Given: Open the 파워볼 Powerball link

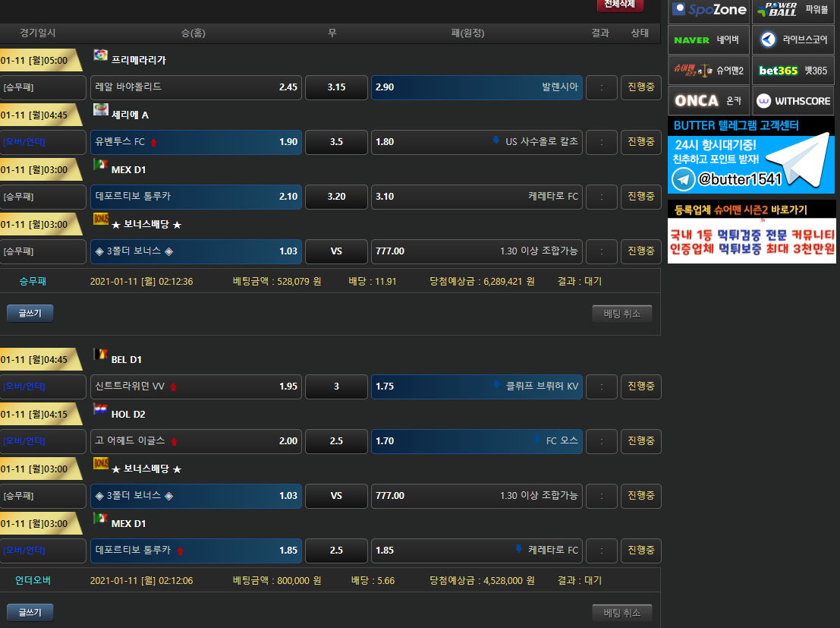Looking at the screenshot, I should pyautogui.click(x=793, y=9).
